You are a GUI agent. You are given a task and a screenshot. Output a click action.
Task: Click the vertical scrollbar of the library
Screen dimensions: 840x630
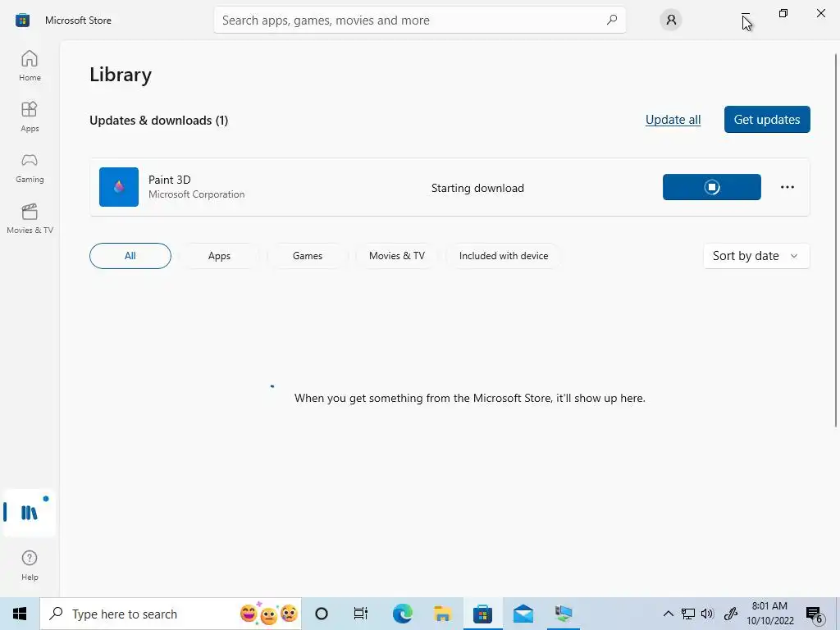[x=836, y=240]
